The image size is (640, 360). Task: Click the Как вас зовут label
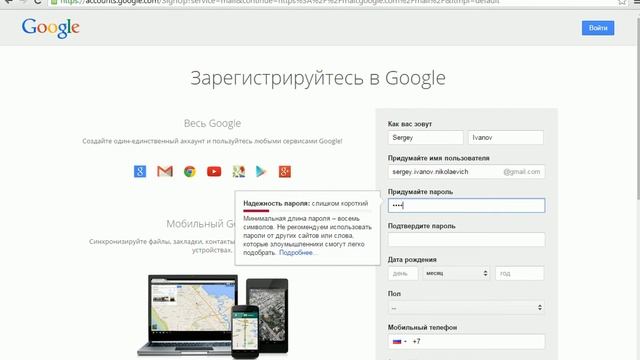point(410,124)
